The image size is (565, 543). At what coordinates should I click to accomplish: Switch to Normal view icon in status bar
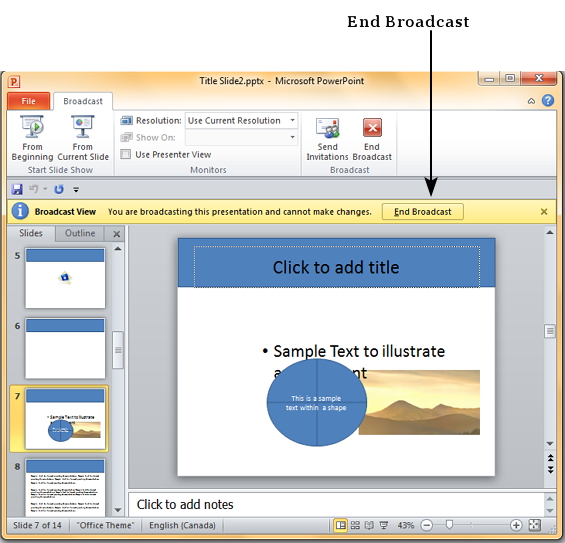(x=340, y=525)
